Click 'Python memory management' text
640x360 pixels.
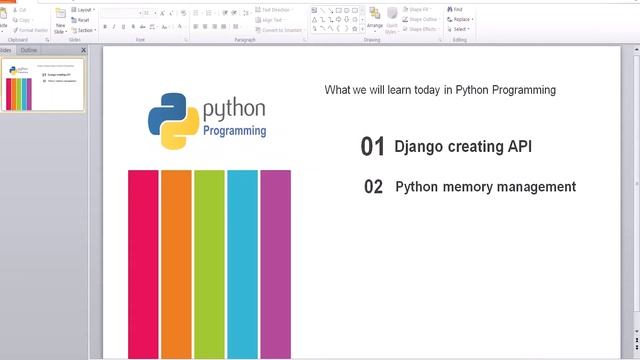pos(485,187)
